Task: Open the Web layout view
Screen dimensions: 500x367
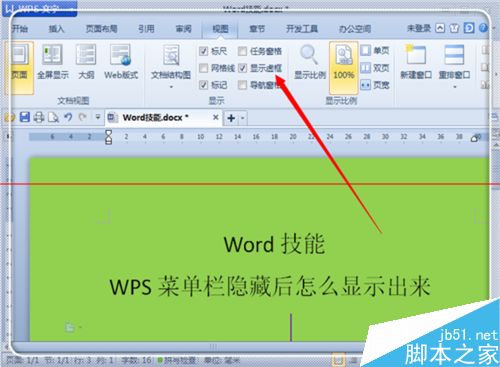Action: [121, 62]
